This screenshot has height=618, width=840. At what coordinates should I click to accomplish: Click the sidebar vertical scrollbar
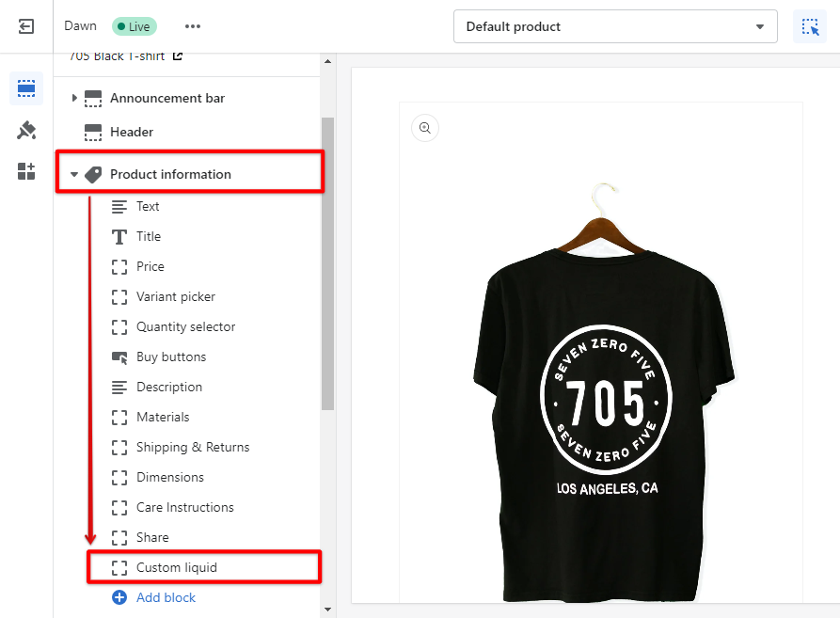327,263
